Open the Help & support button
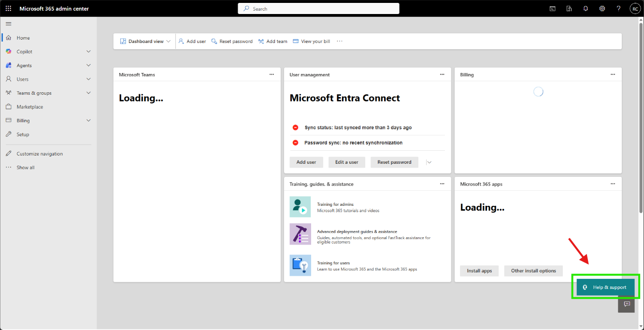Screen dimensions: 644x330 point(605,287)
